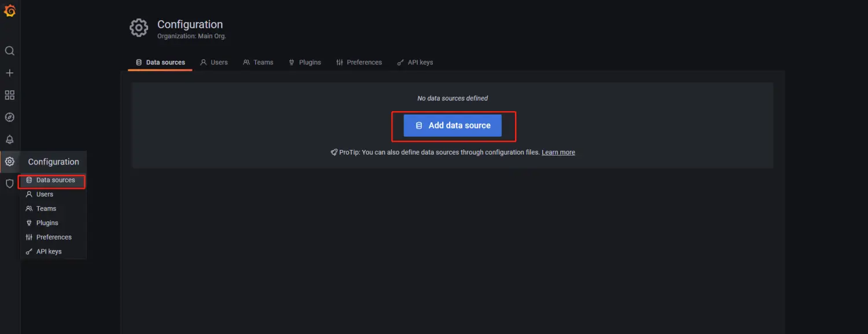Screen dimensions: 868x334
Task: Switch to the Preferences tab
Action: 359,62
